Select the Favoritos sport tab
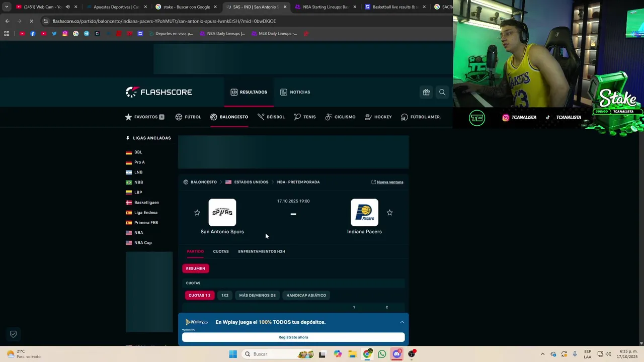 (145, 117)
